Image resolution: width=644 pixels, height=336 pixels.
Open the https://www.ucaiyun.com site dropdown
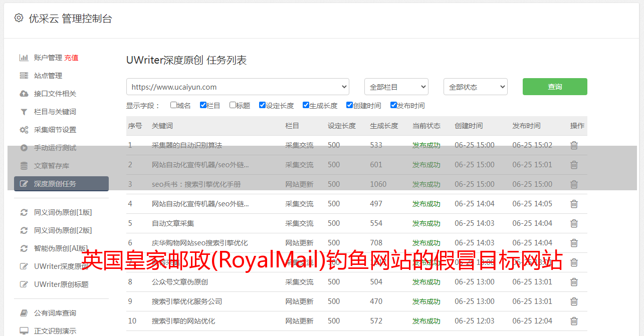tap(238, 87)
